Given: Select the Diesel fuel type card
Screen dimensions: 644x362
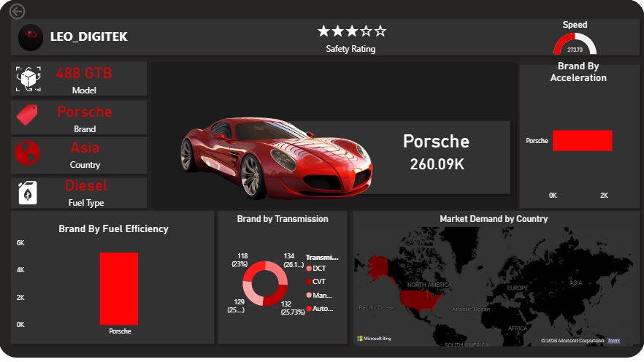Looking at the screenshot, I should (x=79, y=193).
